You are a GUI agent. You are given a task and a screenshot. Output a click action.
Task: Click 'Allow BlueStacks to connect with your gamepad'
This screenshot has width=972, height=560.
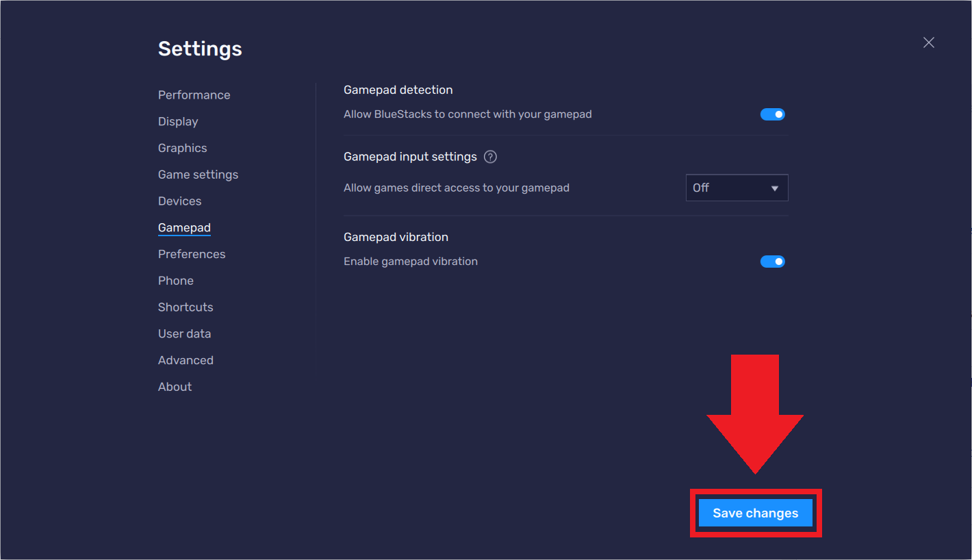[468, 114]
